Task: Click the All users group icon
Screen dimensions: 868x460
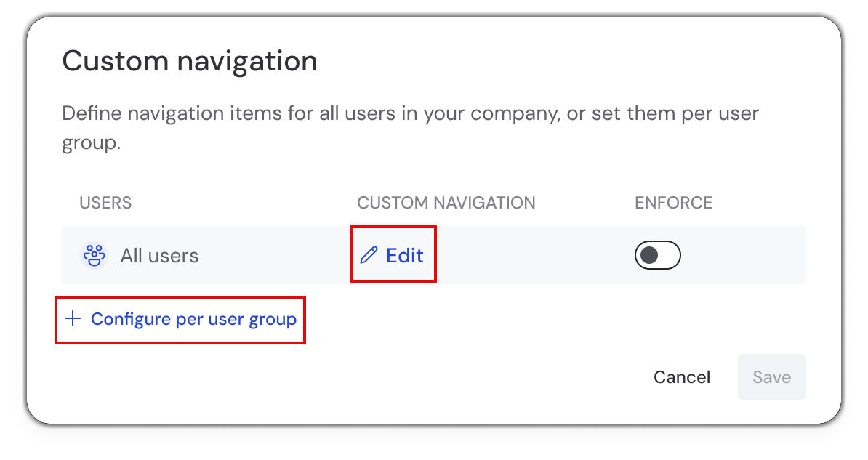Action: coord(93,256)
